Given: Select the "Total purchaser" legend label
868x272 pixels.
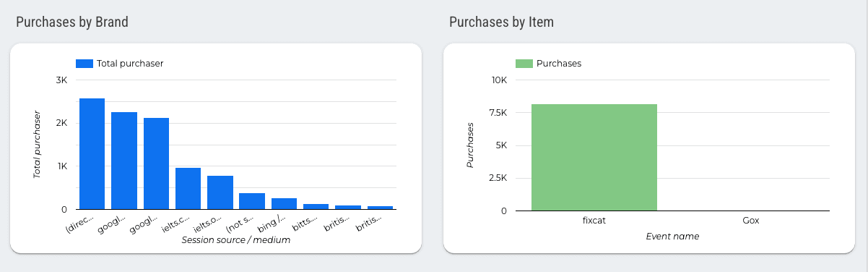Looking at the screenshot, I should [x=130, y=64].
